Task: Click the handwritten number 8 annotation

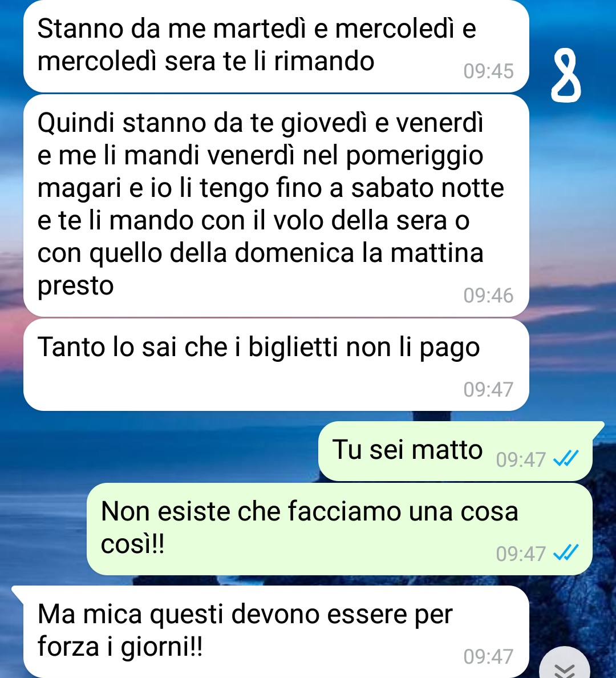Action: (565, 76)
